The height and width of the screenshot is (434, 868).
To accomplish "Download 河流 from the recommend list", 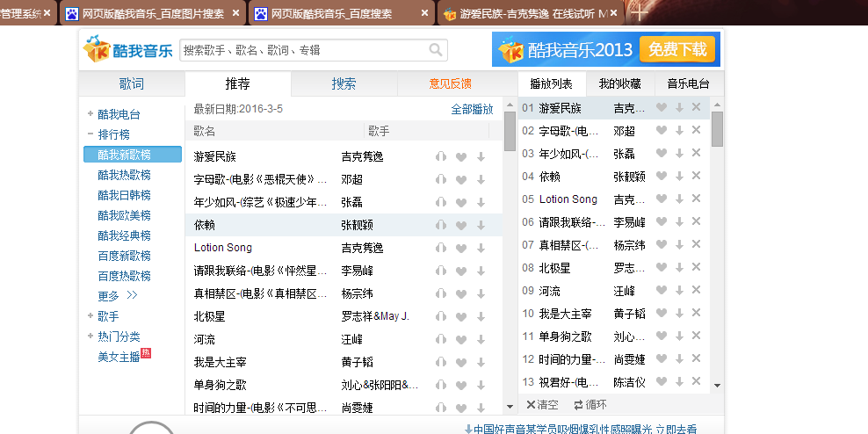I will (x=481, y=339).
